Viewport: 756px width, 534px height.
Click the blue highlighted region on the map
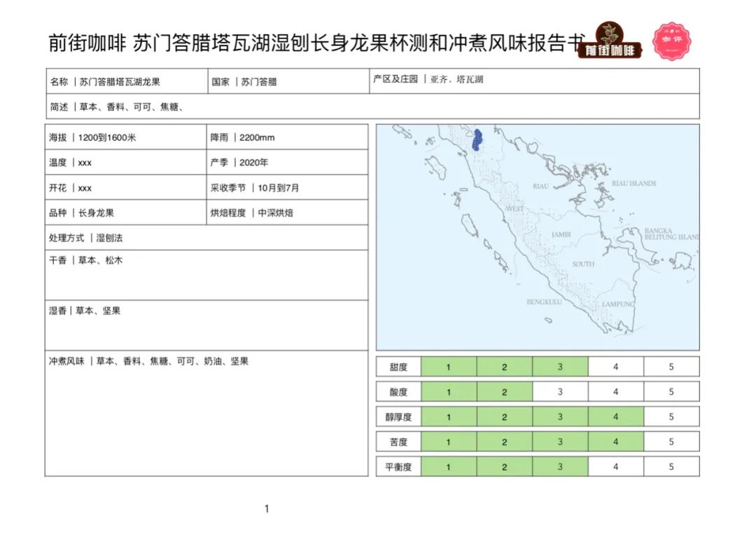477,139
